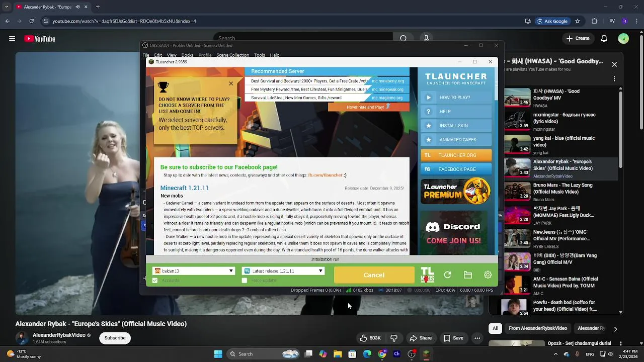Click the YouTube search magnifier button
The image size is (644, 362).
point(403,38)
